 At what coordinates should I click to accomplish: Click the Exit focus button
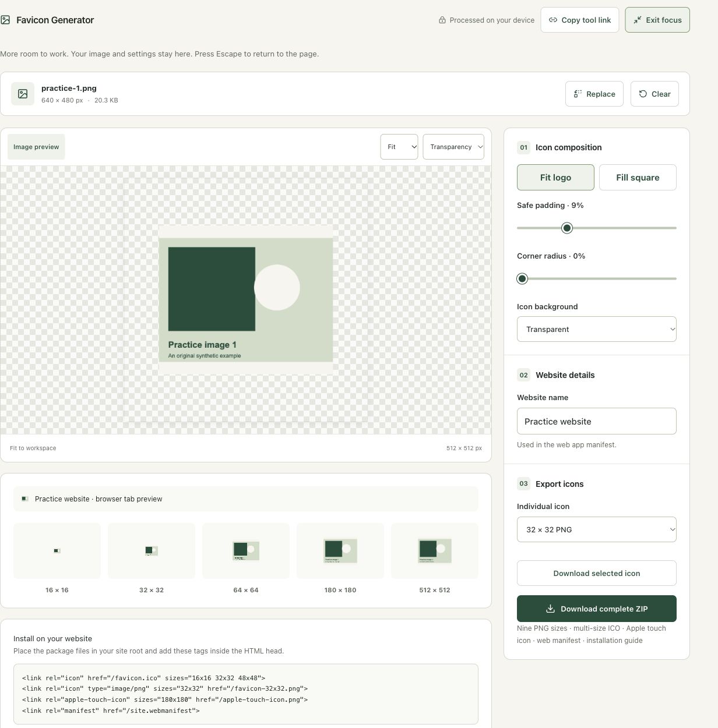tap(657, 20)
